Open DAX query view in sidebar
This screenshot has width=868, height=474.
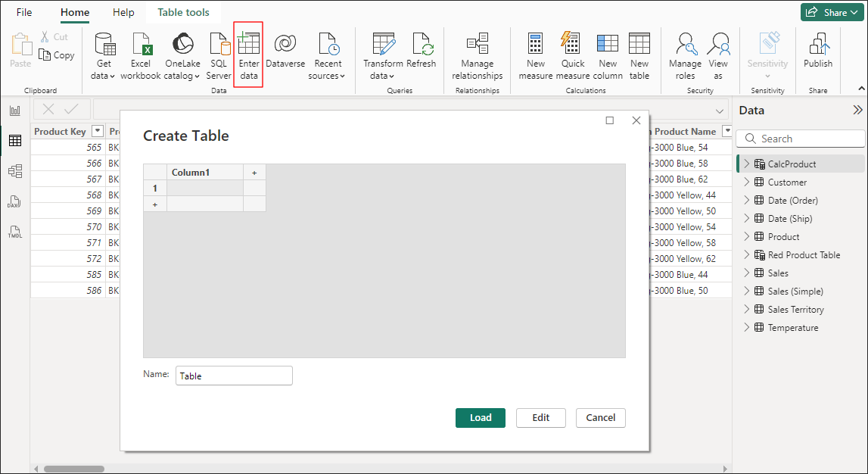coord(15,201)
